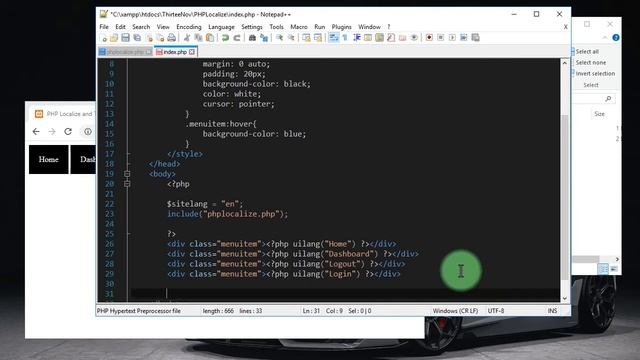Click the browser Reload button
Screen dimensions: 640x360
(68, 131)
